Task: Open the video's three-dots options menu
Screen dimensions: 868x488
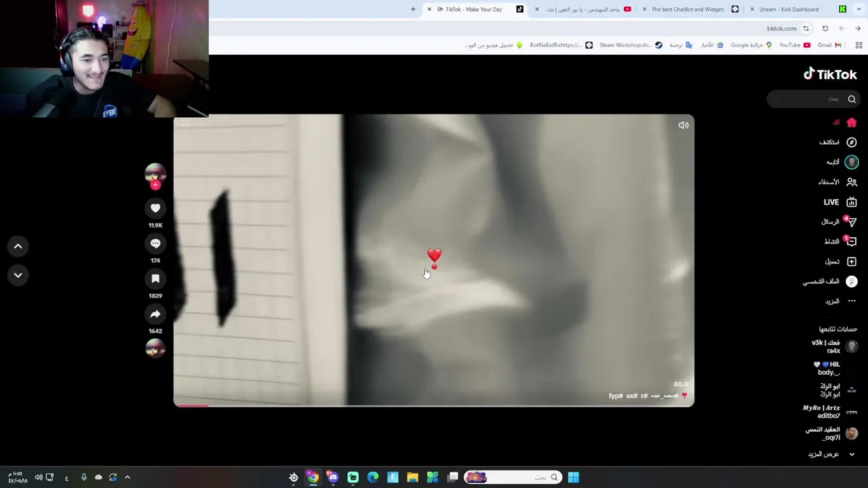Action: [186, 125]
